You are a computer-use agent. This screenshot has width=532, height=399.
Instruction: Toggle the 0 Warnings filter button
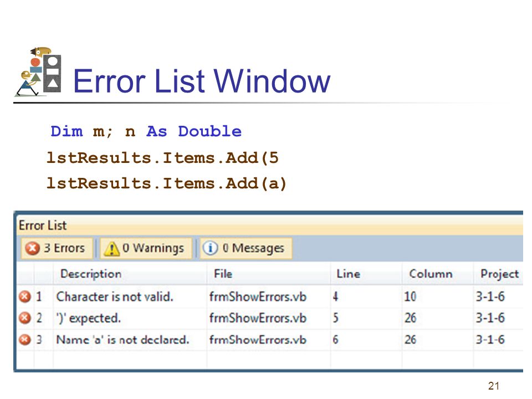[146, 248]
